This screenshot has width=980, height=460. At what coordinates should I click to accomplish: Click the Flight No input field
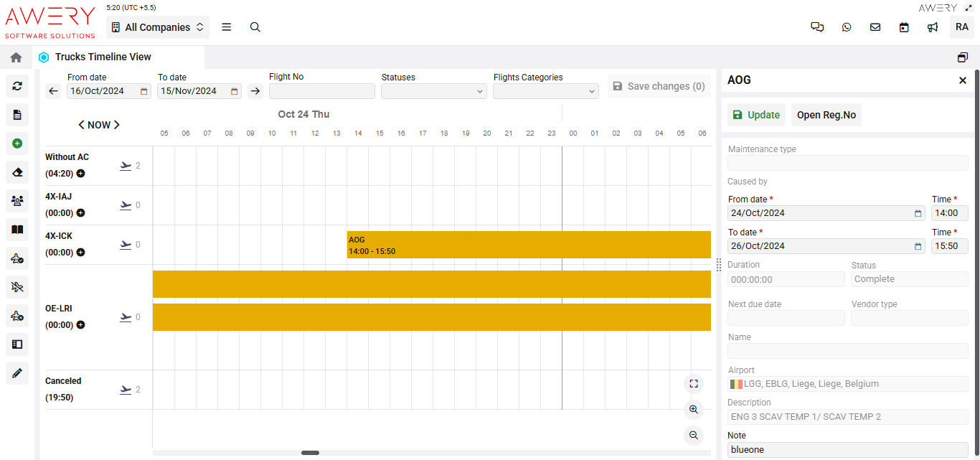(x=321, y=91)
